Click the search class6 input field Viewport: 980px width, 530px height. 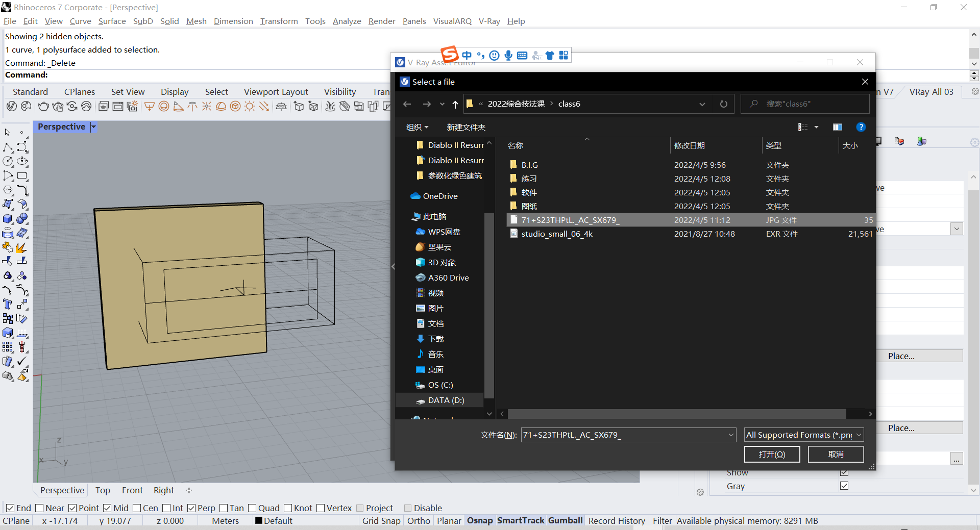tap(805, 104)
